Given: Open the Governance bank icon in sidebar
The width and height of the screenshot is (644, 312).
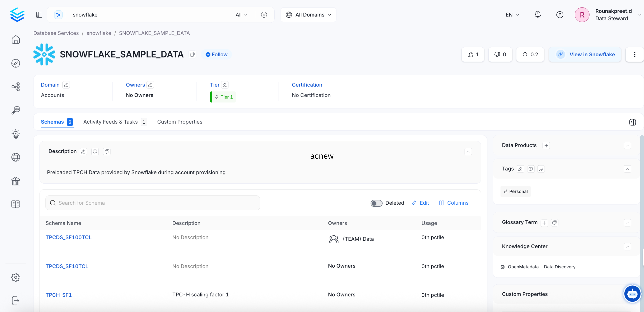Looking at the screenshot, I should 16,181.
